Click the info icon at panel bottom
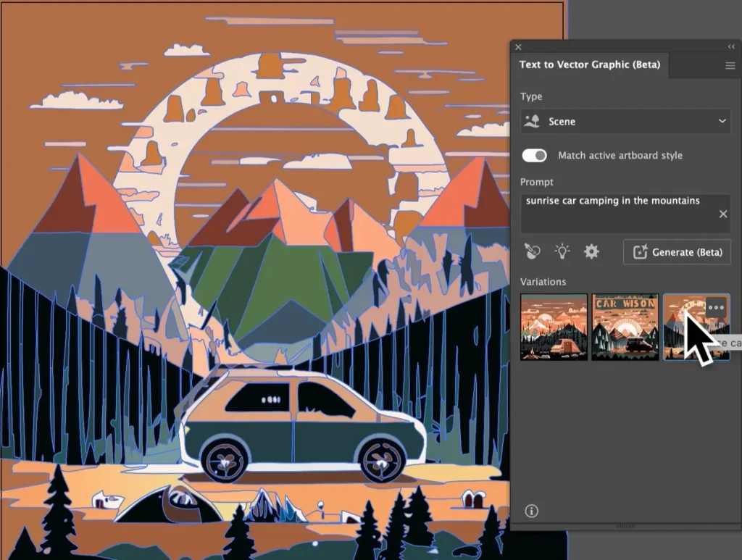 tap(531, 511)
